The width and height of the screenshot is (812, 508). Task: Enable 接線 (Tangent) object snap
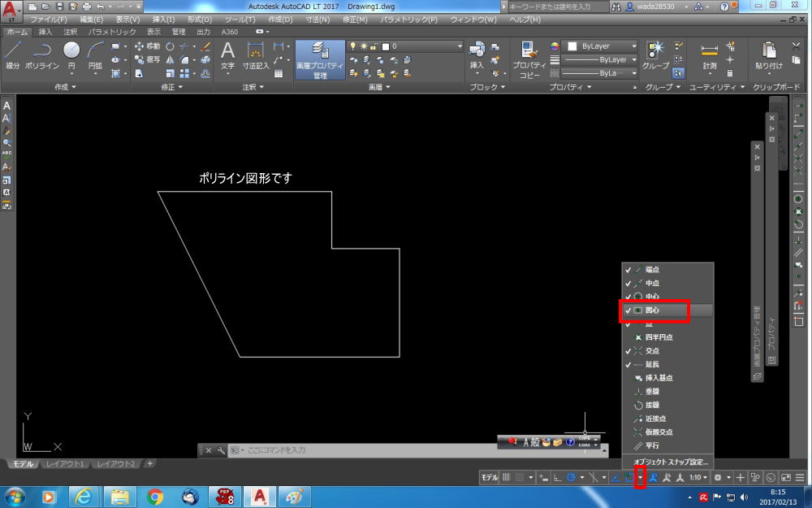pos(667,405)
